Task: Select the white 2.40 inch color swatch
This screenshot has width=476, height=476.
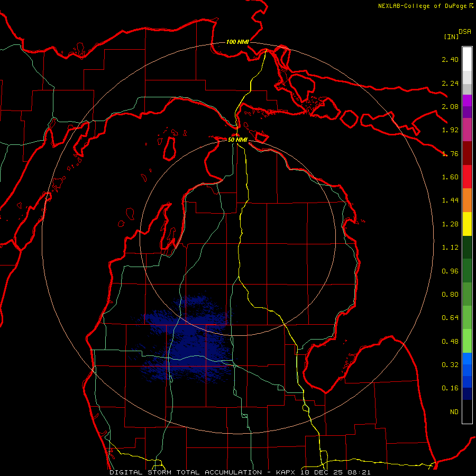Action: coord(467,59)
